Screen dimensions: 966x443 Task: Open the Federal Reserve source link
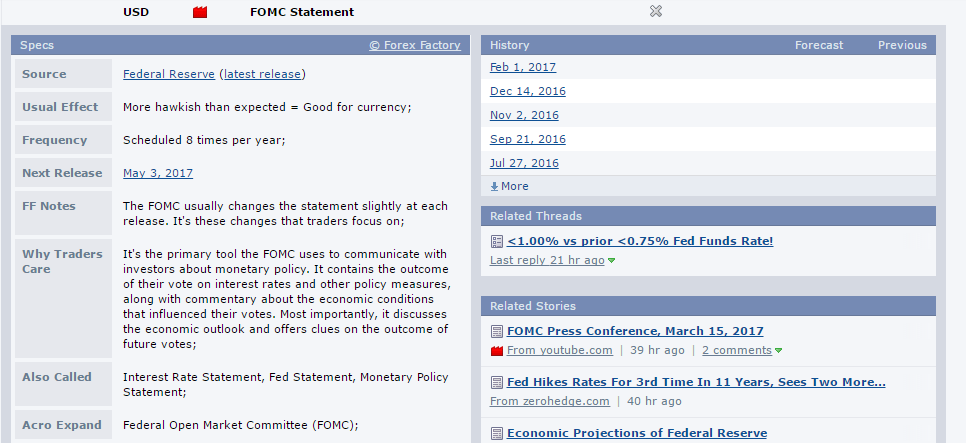click(168, 74)
